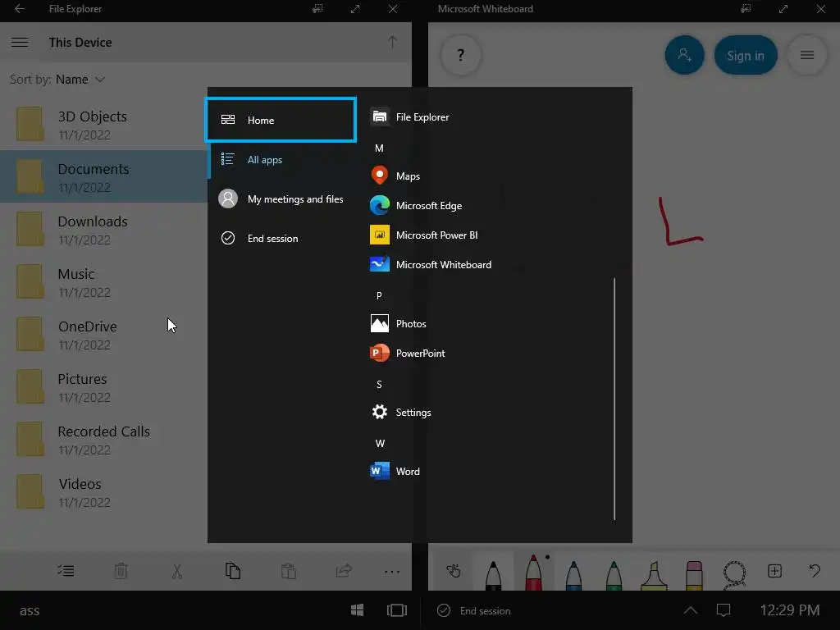Open the OneDrive folder
Image resolution: width=840 pixels, height=630 pixels.
tap(104, 335)
